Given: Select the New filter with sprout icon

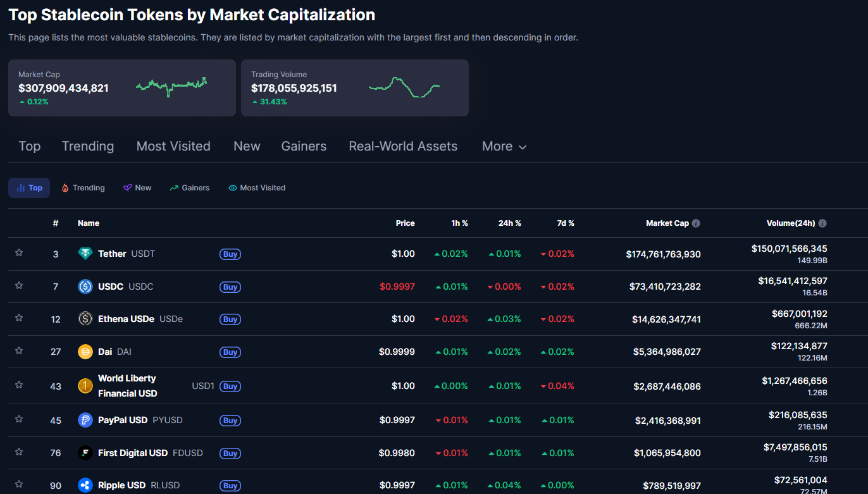Looking at the screenshot, I should tap(137, 188).
